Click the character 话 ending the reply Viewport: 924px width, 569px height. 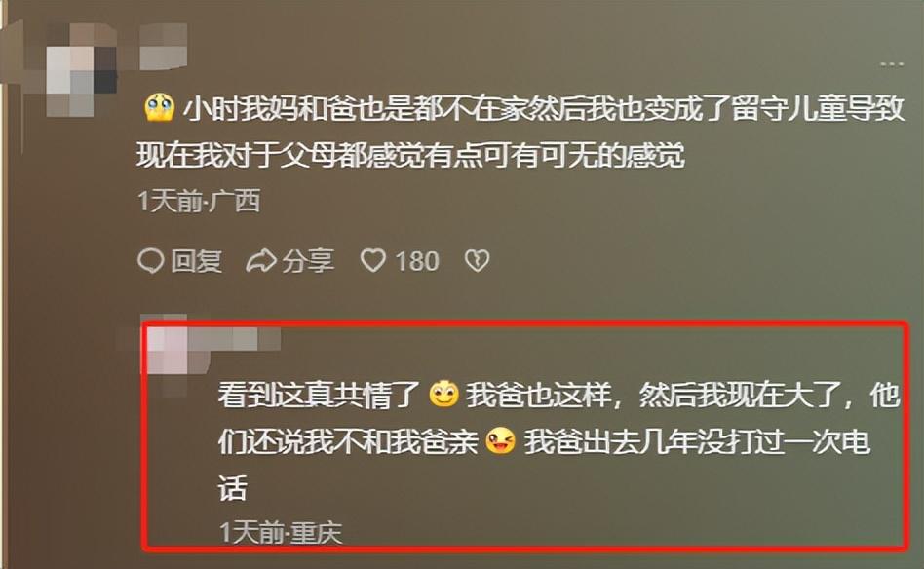pos(232,488)
